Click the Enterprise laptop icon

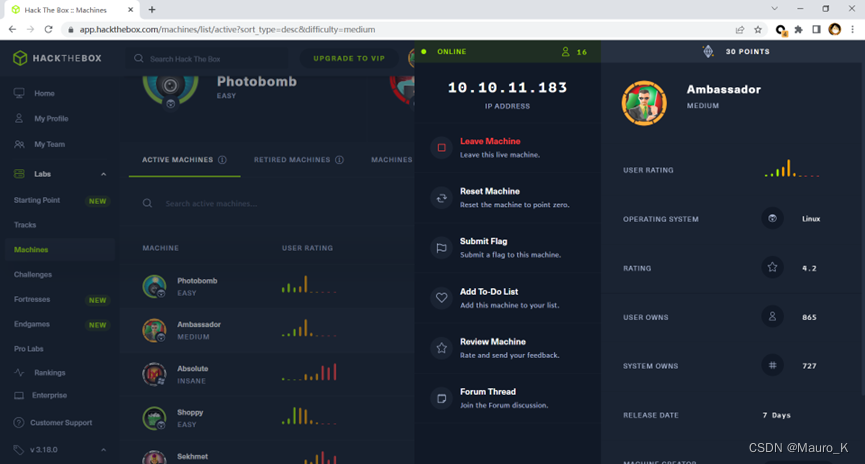(19, 396)
